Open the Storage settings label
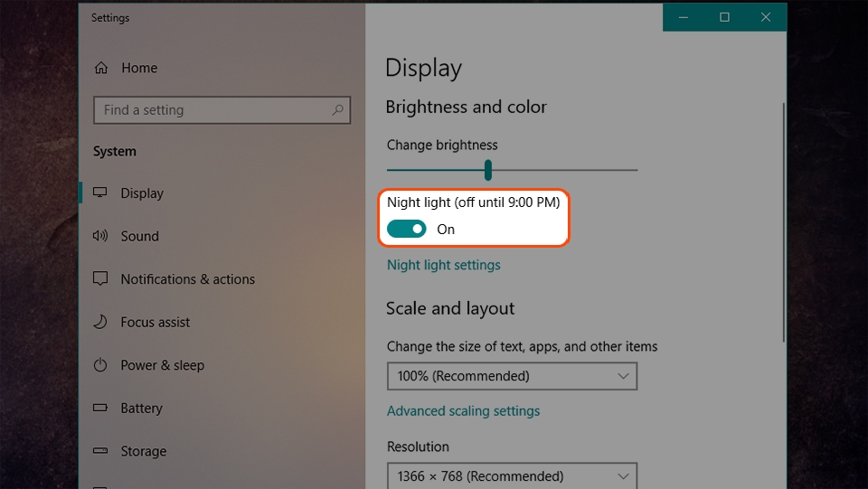The image size is (868, 489). point(144,451)
